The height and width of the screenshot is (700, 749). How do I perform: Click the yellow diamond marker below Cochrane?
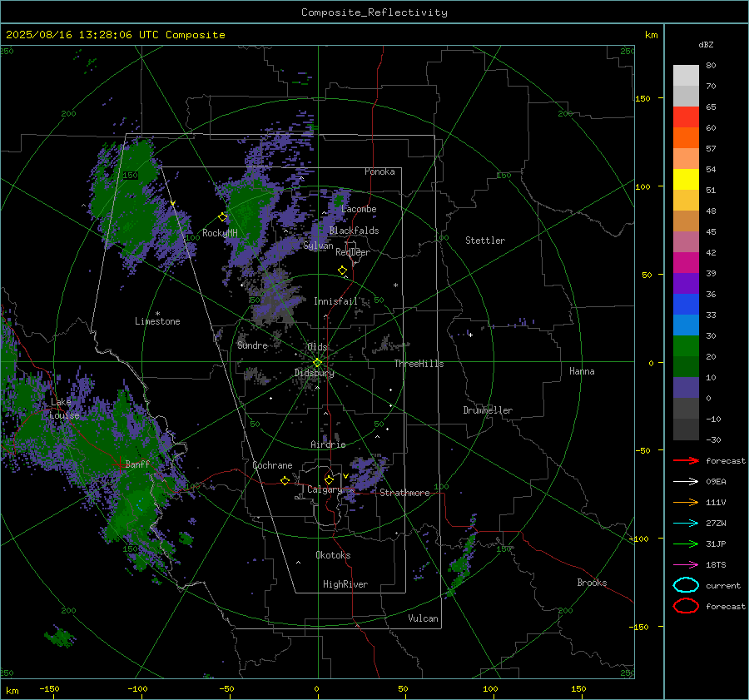pos(285,480)
